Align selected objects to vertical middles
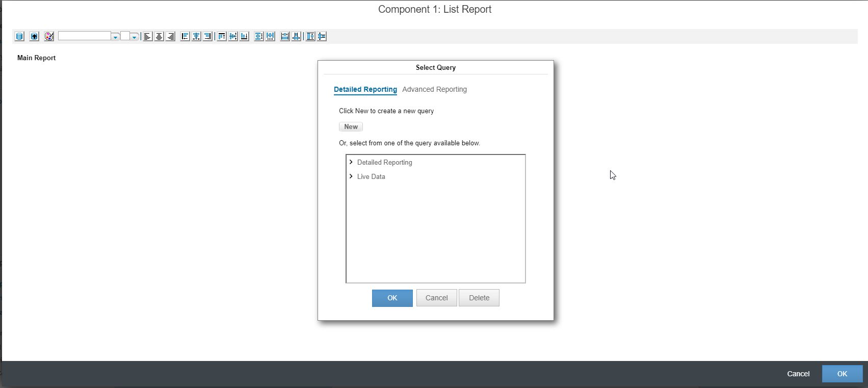This screenshot has height=388, width=868. tap(233, 36)
